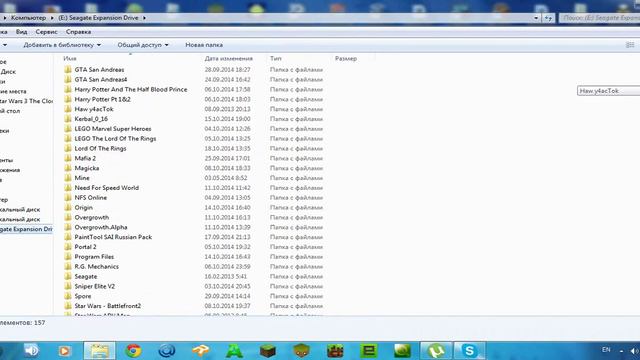Click the refresh button beside address bar
The height and width of the screenshot is (360, 640).
click(549, 18)
